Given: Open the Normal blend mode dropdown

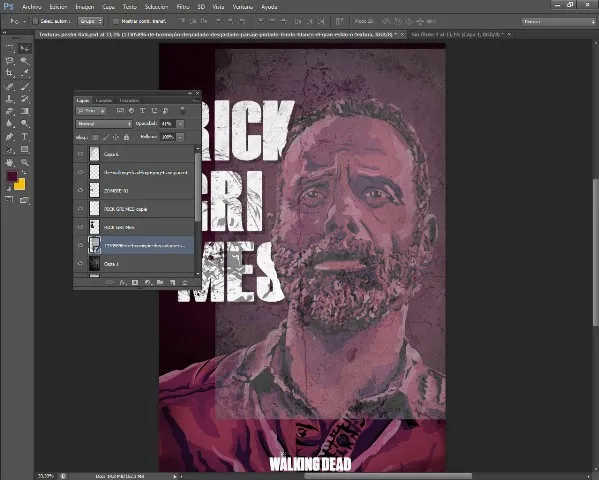Looking at the screenshot, I should point(104,124).
